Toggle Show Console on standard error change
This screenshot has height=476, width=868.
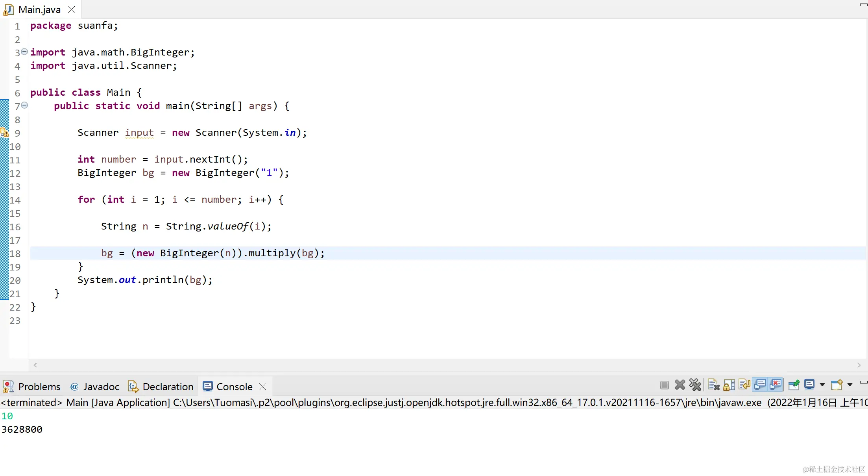tap(775, 385)
